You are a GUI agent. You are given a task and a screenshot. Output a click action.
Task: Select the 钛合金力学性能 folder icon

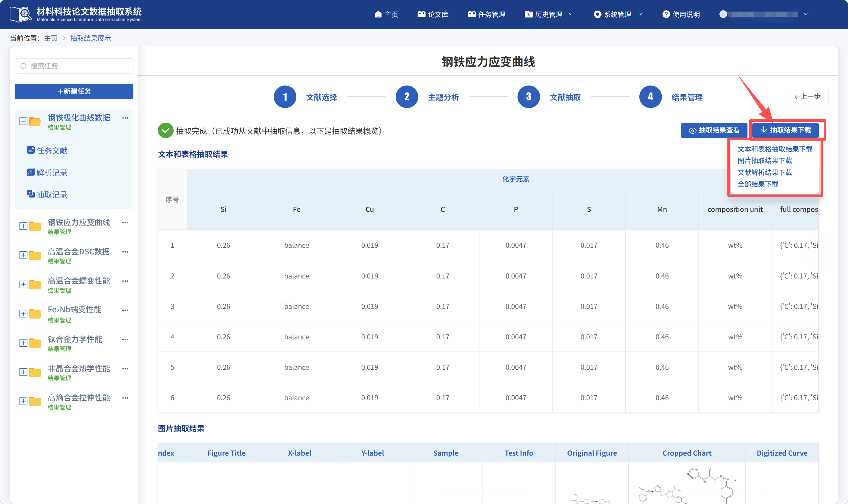pyautogui.click(x=35, y=343)
